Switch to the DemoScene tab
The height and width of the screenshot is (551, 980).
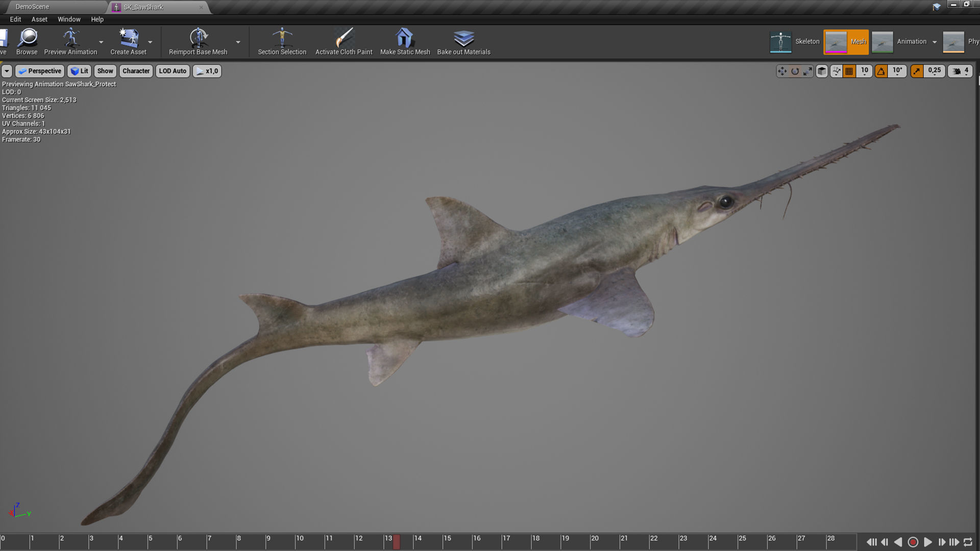tap(32, 7)
